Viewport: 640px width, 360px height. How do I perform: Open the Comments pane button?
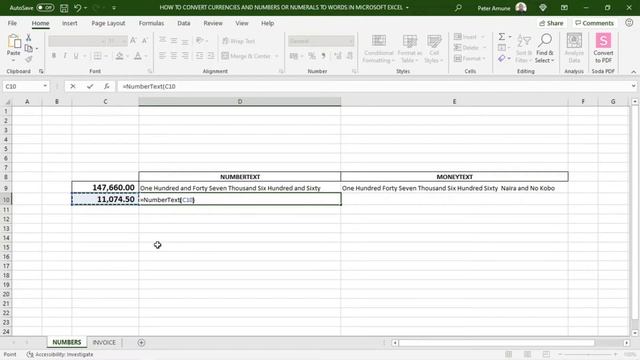[594, 23]
